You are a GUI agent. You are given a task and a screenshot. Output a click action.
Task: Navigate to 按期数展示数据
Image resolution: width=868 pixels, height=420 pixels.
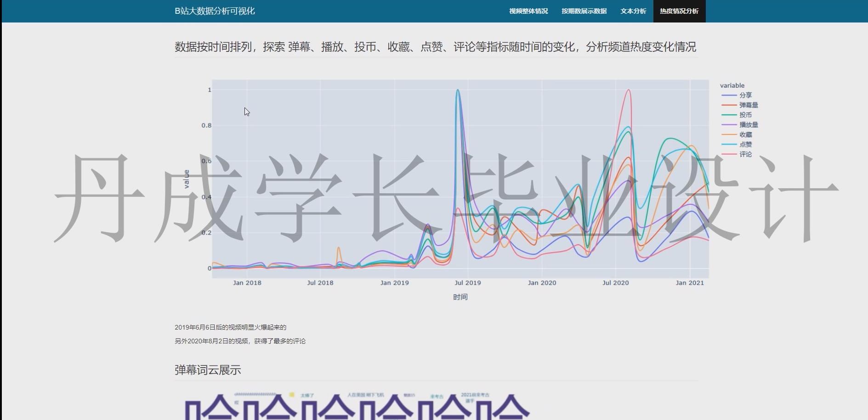(x=584, y=11)
